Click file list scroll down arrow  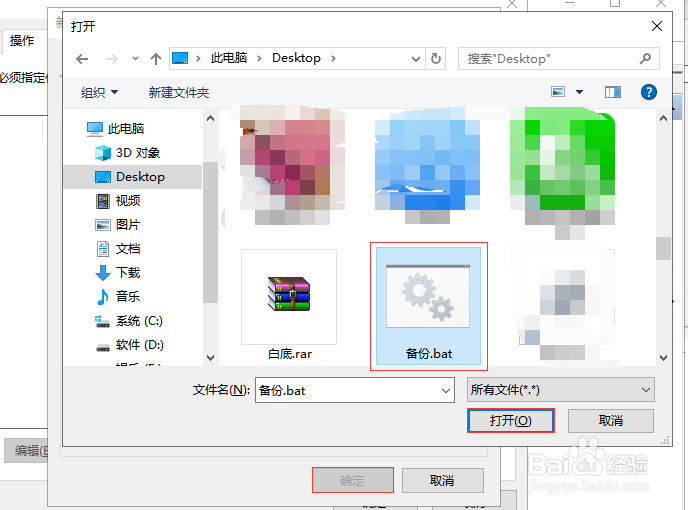click(663, 357)
